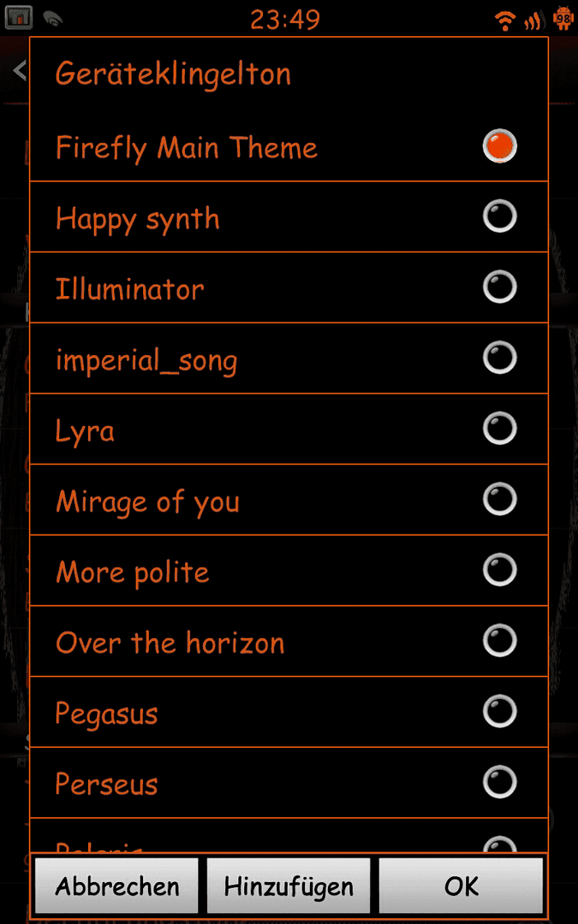Select the Happy synth radio button

pos(499,216)
